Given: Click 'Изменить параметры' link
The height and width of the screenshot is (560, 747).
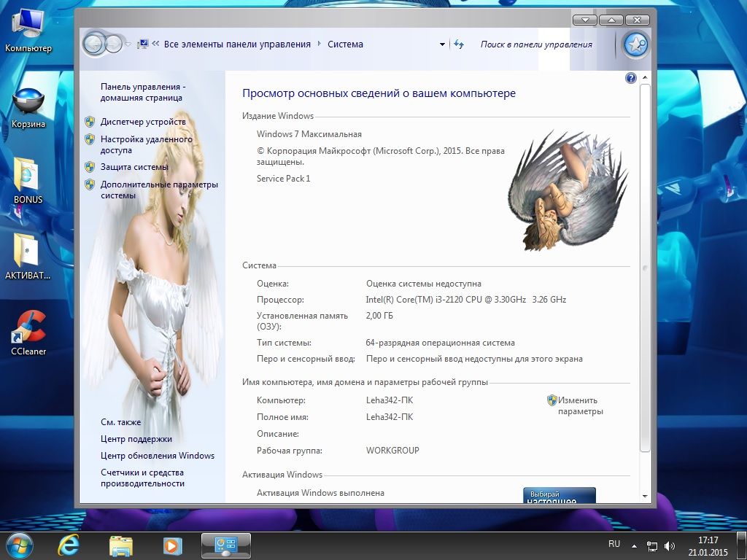Looking at the screenshot, I should click(580, 405).
